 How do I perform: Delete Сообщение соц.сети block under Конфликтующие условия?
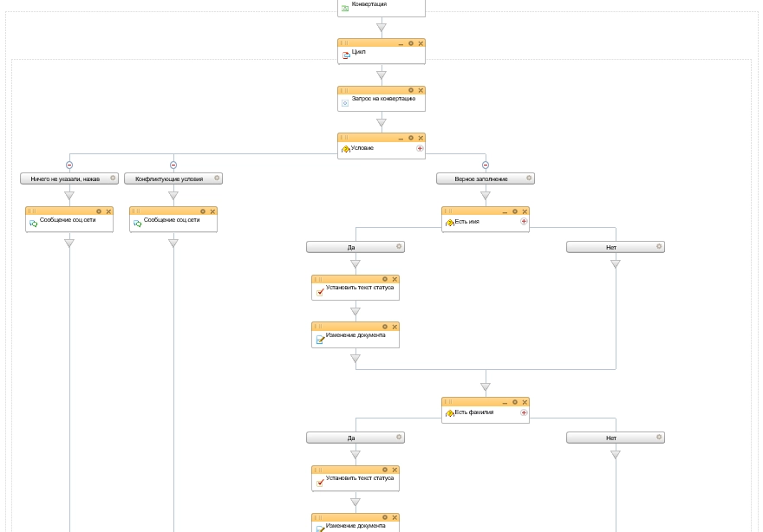[212, 211]
